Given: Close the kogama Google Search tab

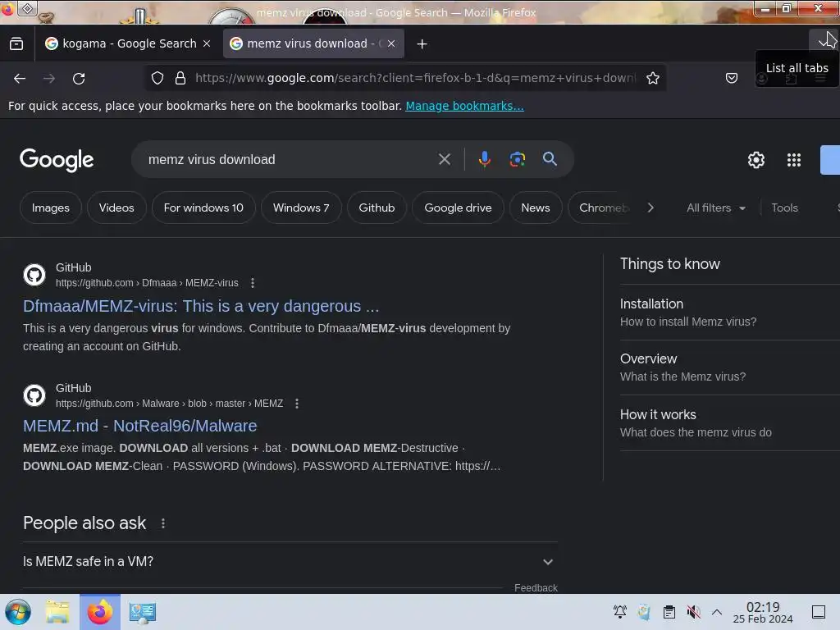Looking at the screenshot, I should pyautogui.click(x=207, y=44).
